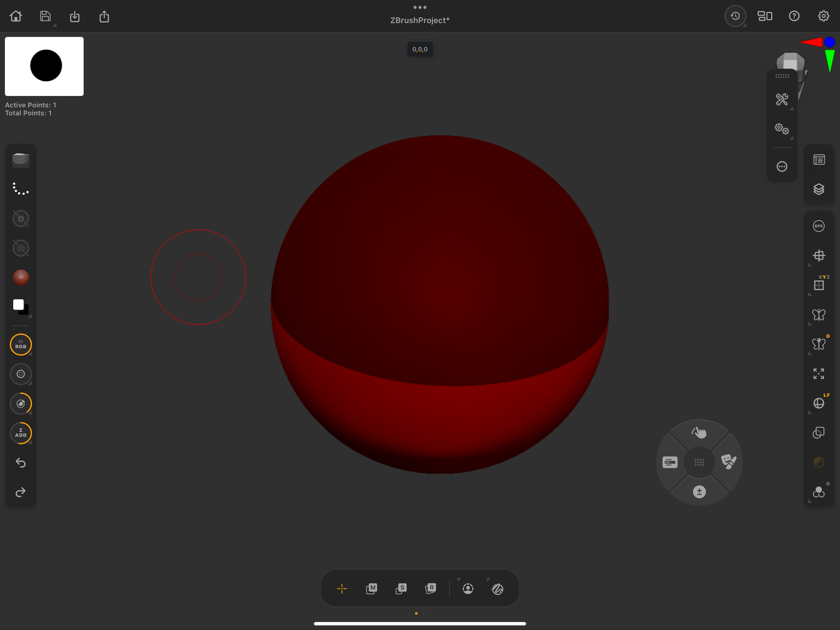Open the tool list panel icon
840x630 pixels.
click(819, 160)
